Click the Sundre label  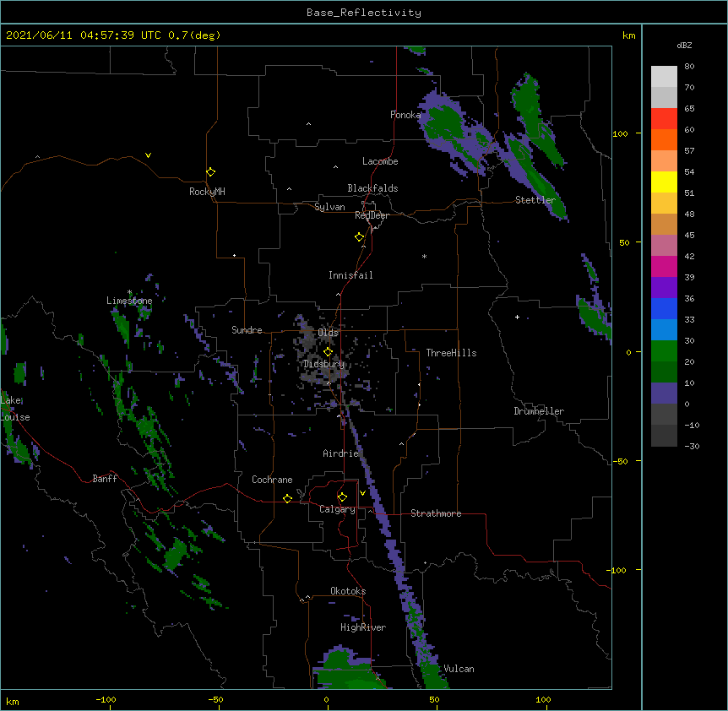coord(247,330)
